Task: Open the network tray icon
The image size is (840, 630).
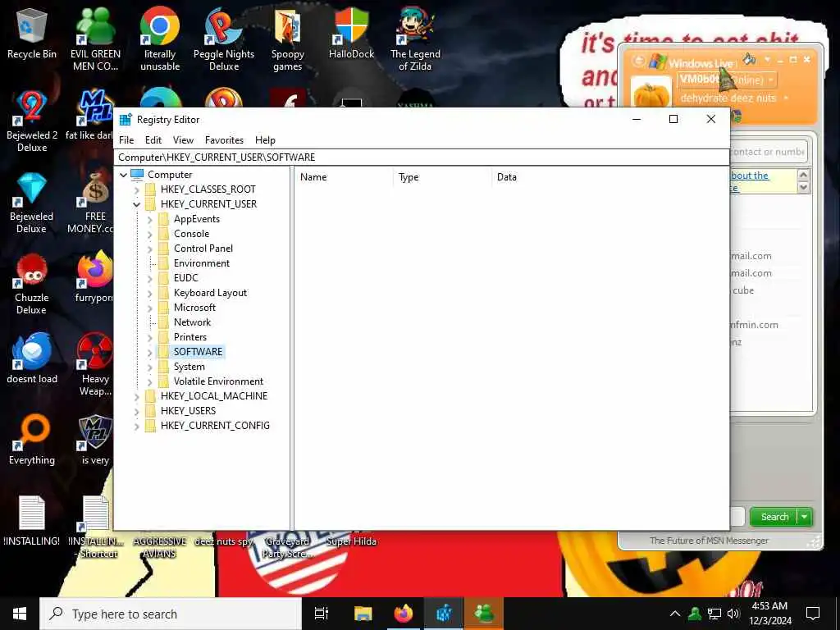Action: click(x=714, y=614)
